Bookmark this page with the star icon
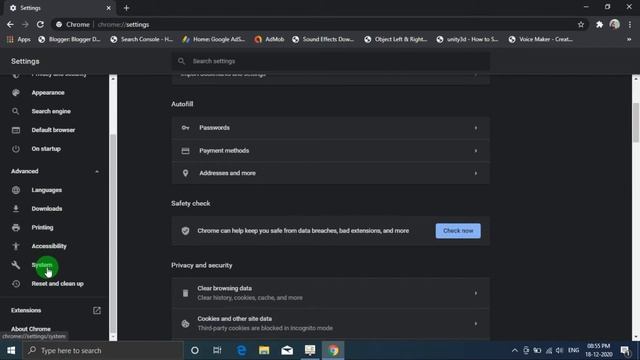This screenshot has width=640, height=360. [581, 24]
